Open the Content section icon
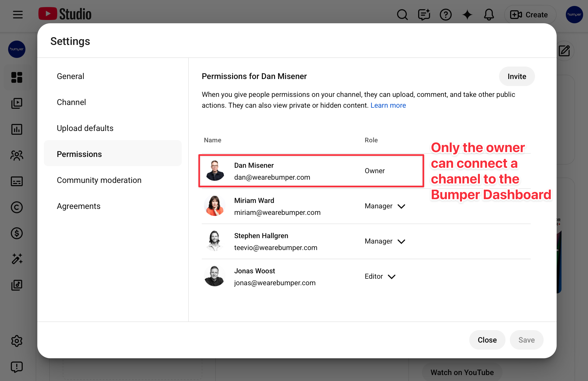 (17, 103)
